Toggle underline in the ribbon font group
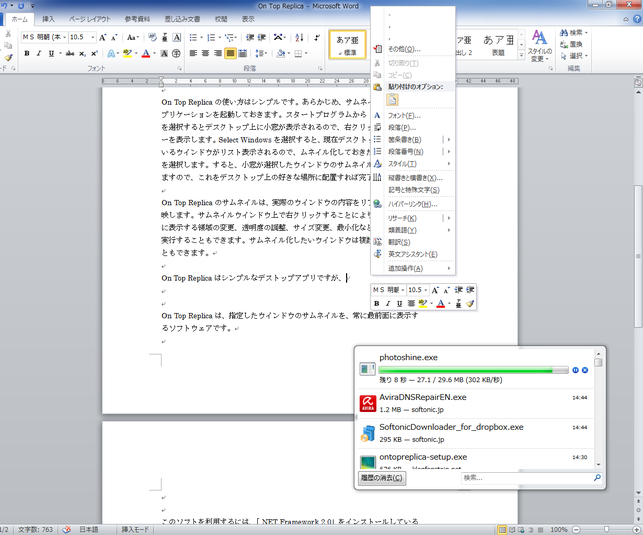Image resolution: width=643 pixels, height=535 pixels. pyautogui.click(x=51, y=53)
